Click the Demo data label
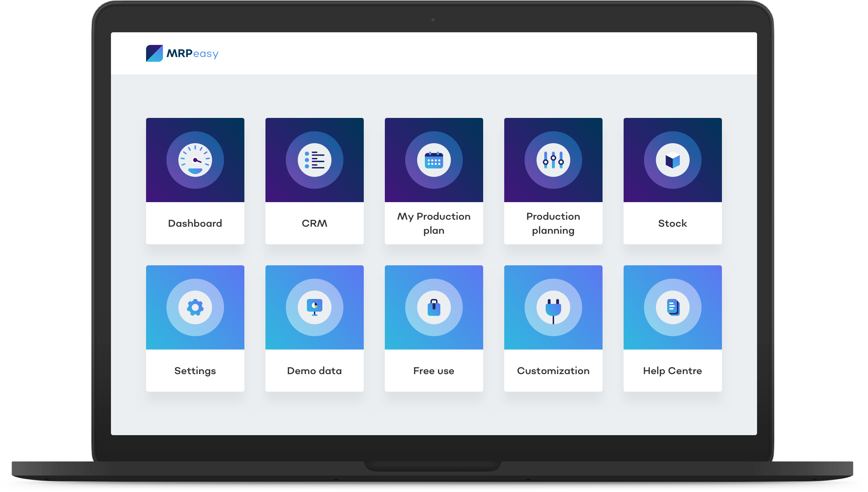 coord(315,371)
